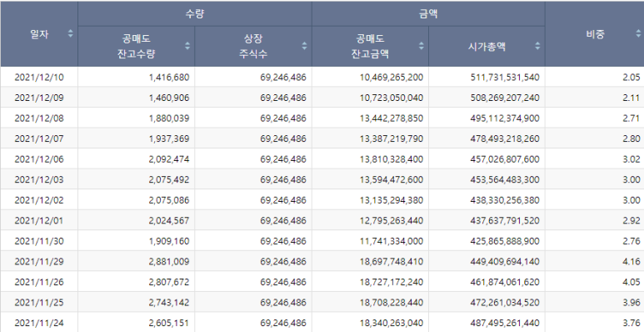644x332 pixels.
Task: Click ratio value 2.11
Action: (632, 98)
